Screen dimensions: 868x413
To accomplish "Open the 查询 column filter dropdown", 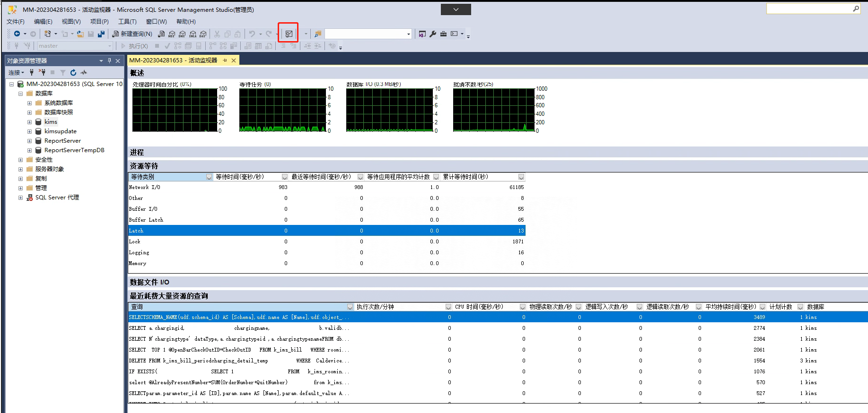I will click(350, 307).
